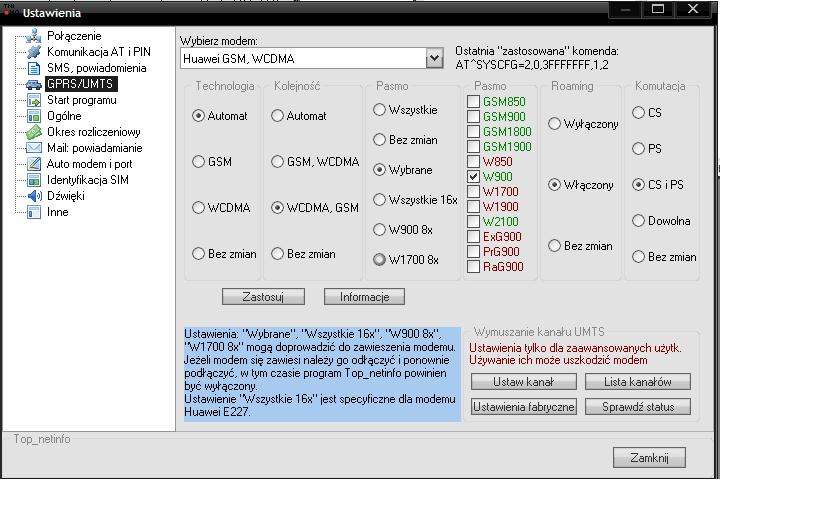This screenshot has width=840, height=525.
Task: Select WCDMA radio under Technologia
Action: coord(198,208)
